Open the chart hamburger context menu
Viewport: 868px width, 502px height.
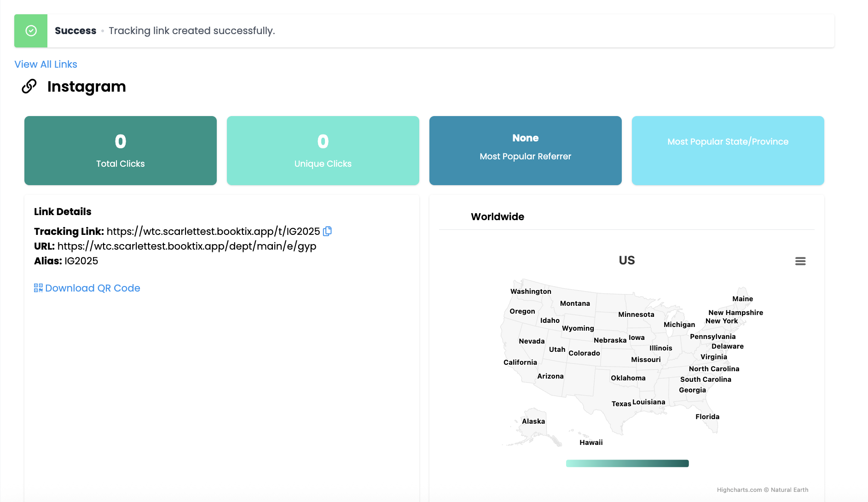tap(800, 261)
